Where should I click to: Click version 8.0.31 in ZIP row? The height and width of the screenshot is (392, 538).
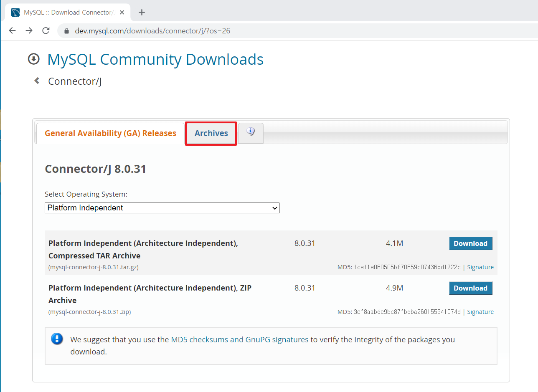click(305, 288)
